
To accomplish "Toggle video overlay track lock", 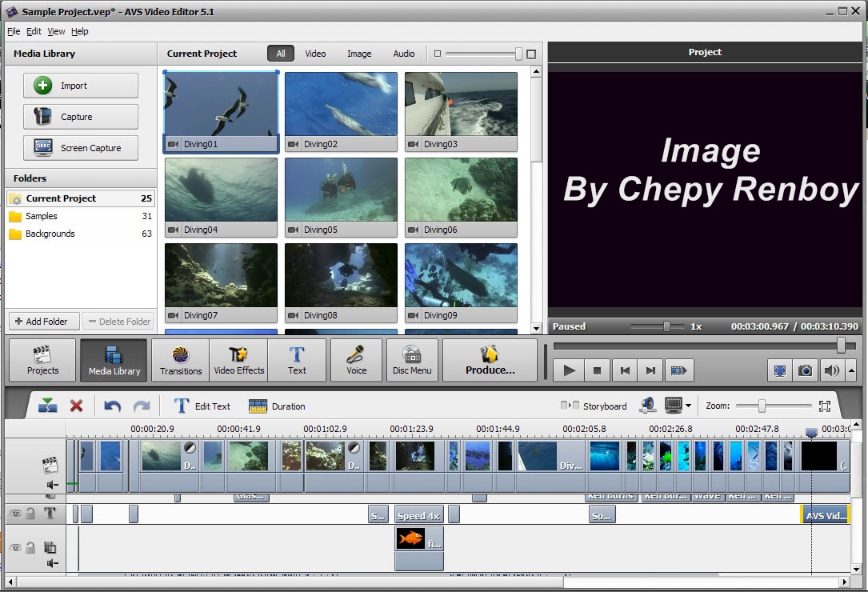I will (31, 548).
